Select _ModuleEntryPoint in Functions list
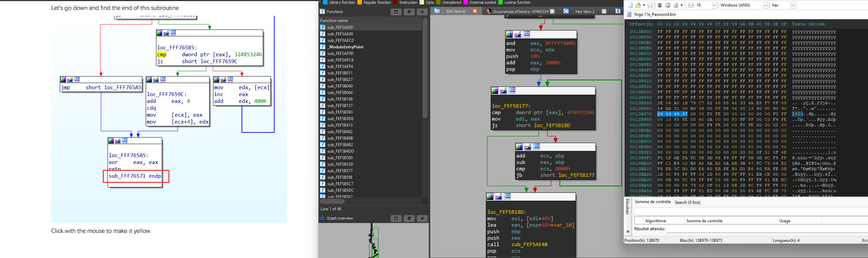This screenshot has width=868, height=258. tap(370, 47)
